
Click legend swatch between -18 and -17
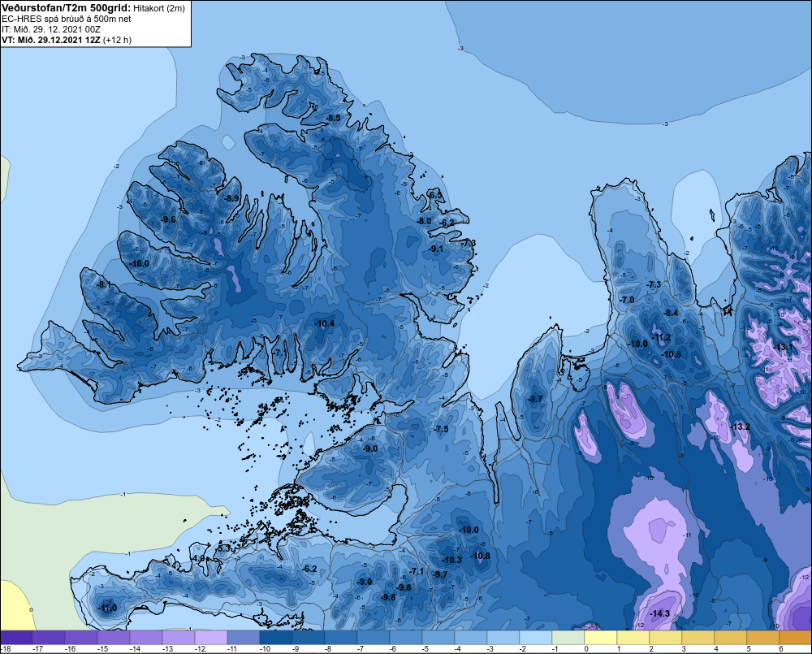16,638
